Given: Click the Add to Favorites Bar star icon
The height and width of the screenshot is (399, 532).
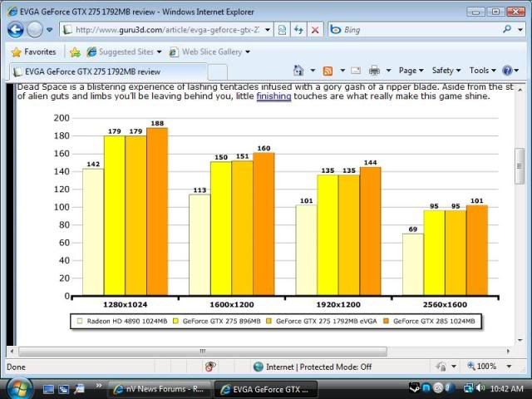Looking at the screenshot, I should pyautogui.click(x=75, y=52).
